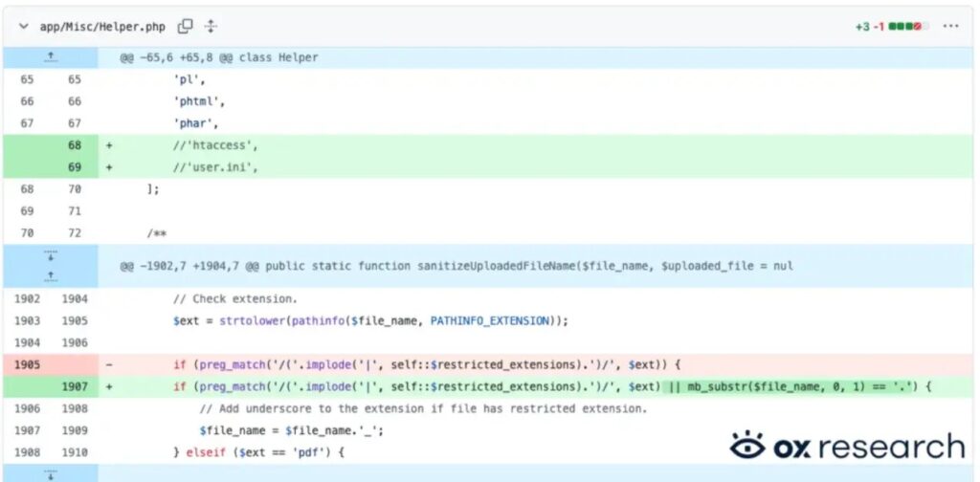Collapse the Helper.php file diff chevron
Viewport: 980px width, 482px height.
(23, 26)
